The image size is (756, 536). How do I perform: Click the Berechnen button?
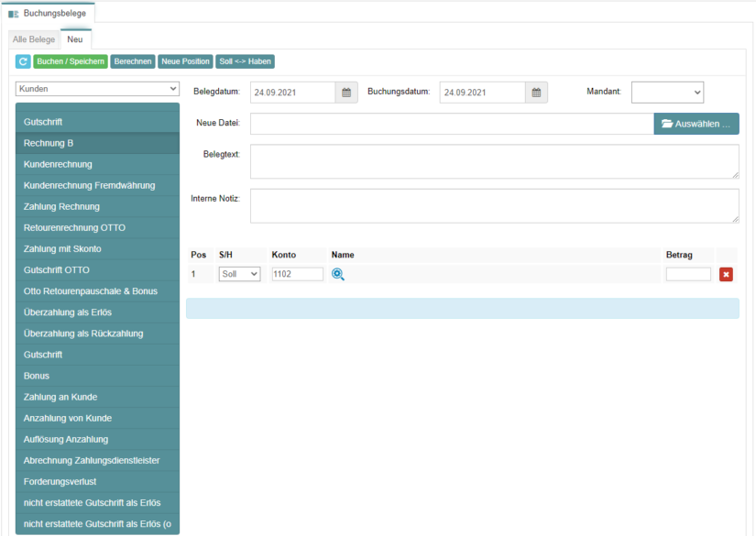point(133,61)
